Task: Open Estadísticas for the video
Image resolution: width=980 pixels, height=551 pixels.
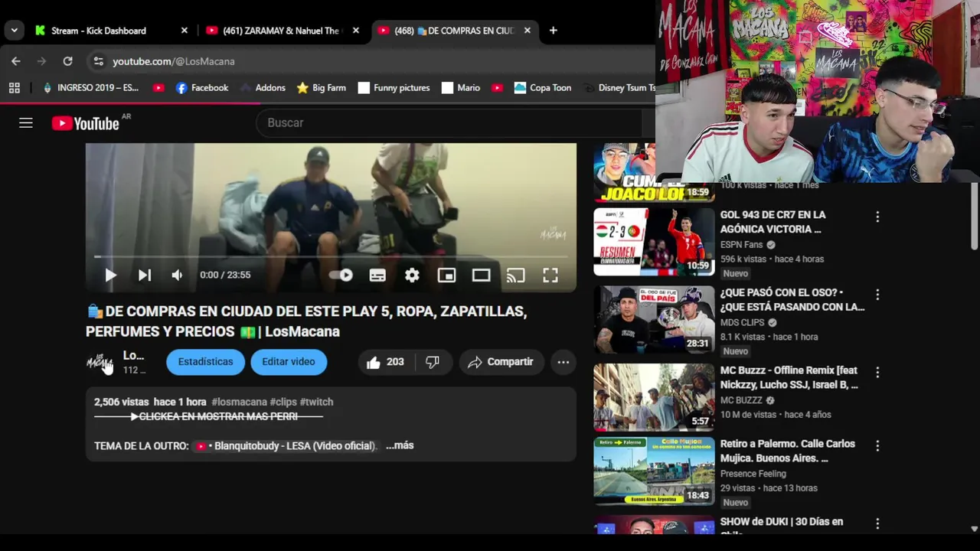Action: click(205, 362)
